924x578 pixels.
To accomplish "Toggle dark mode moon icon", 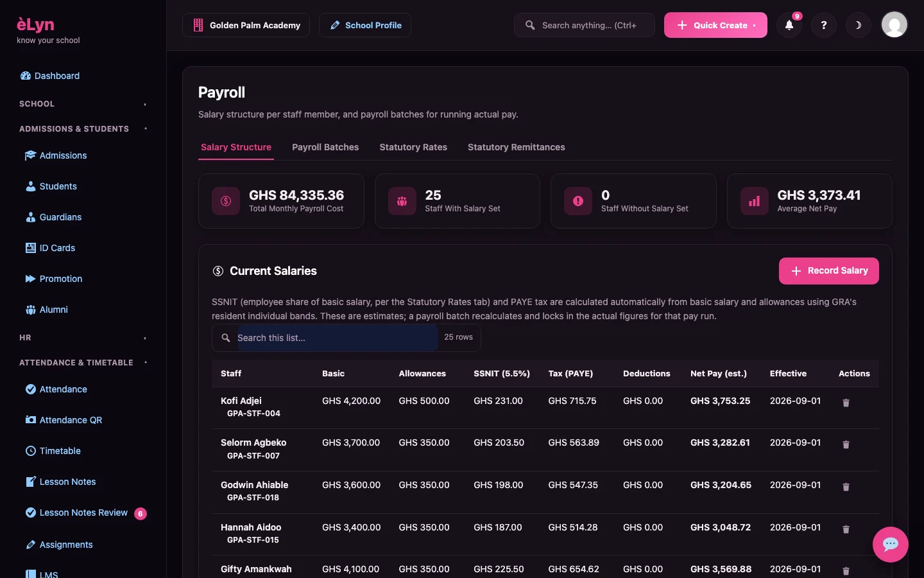I will click(858, 25).
